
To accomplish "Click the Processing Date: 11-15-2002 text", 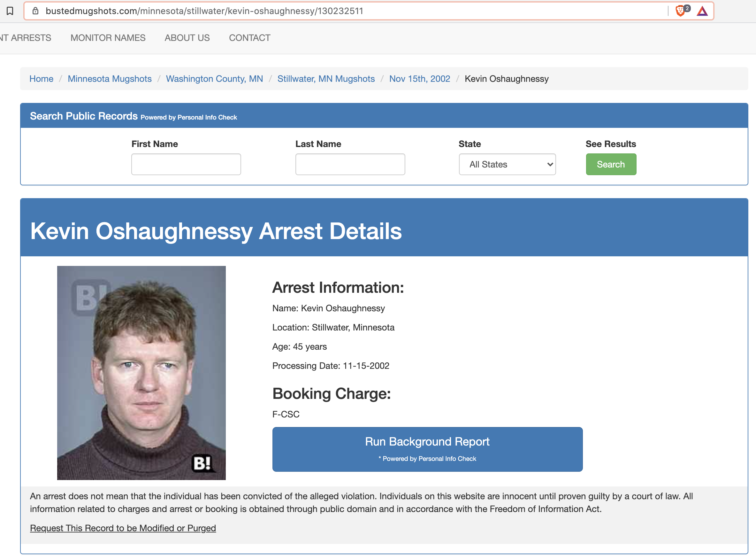I will click(x=331, y=366).
